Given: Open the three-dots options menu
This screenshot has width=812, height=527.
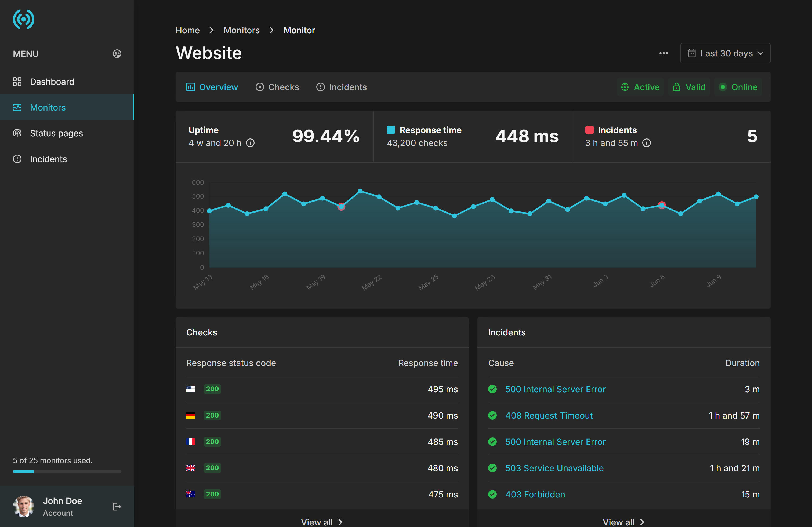Looking at the screenshot, I should pos(664,53).
